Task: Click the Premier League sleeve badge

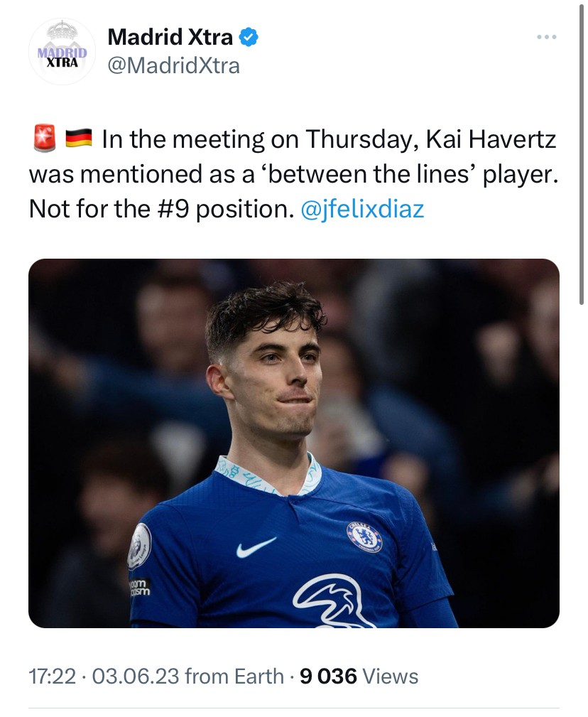Action: (x=139, y=546)
